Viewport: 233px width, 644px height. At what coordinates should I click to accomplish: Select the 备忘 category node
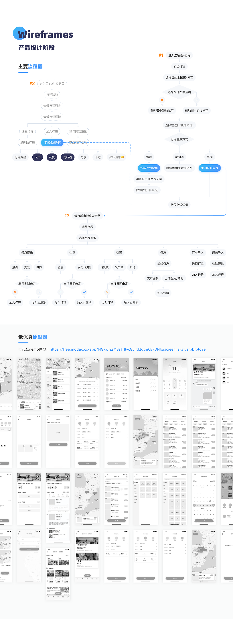click(x=163, y=253)
